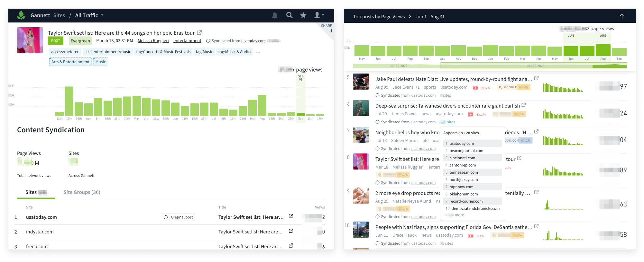Click freep.com in sites table
644x262 pixels.
[x=37, y=247]
